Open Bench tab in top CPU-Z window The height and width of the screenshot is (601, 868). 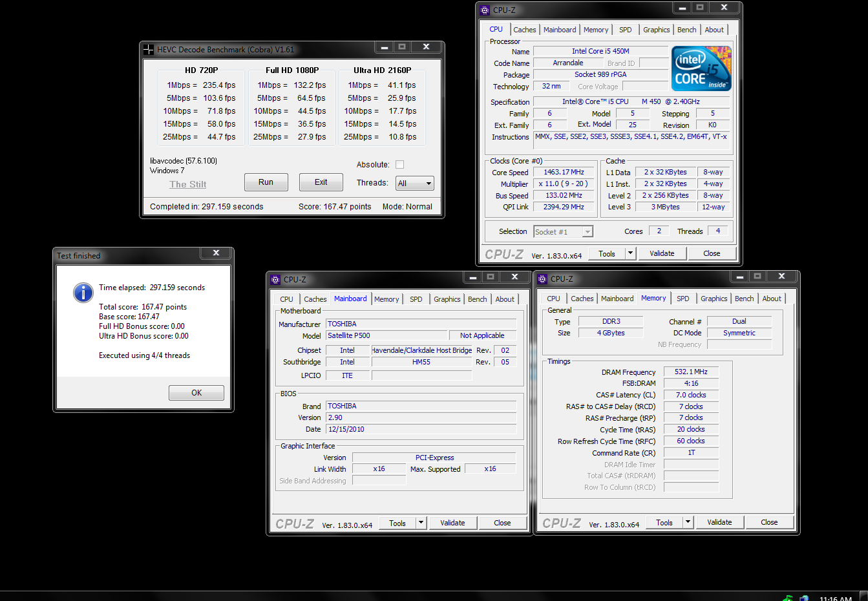point(687,30)
